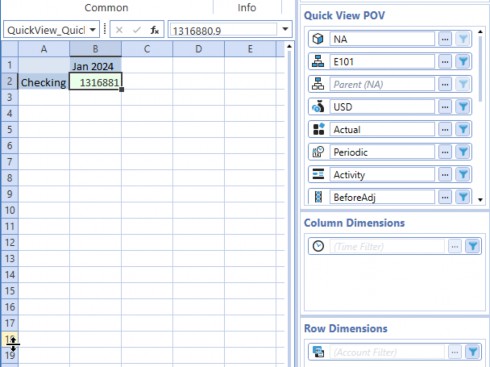Open member selector ellipsis for Periodic

click(445, 152)
